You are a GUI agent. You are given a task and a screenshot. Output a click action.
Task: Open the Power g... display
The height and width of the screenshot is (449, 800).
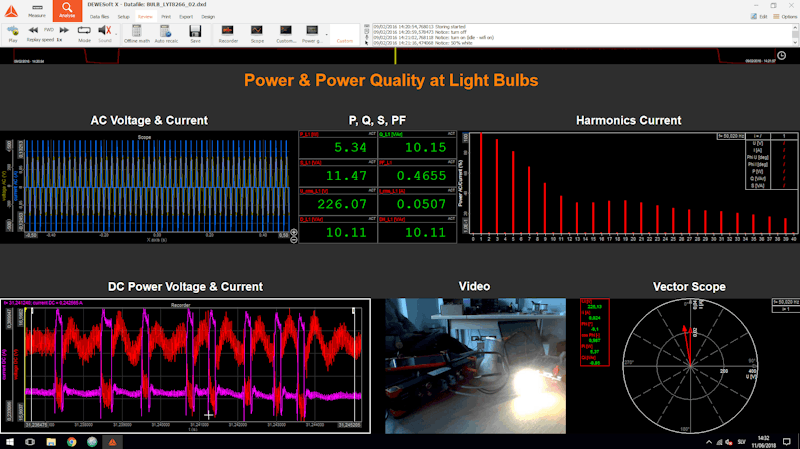(312, 34)
